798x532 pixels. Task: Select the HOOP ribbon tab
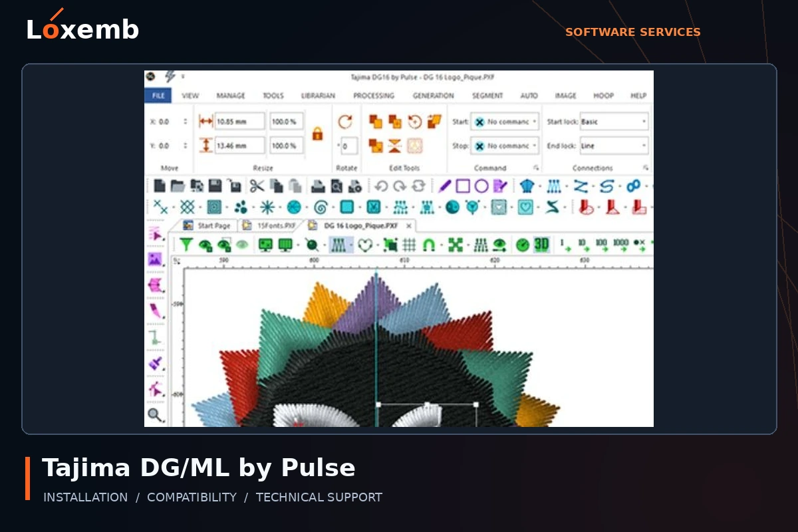604,96
